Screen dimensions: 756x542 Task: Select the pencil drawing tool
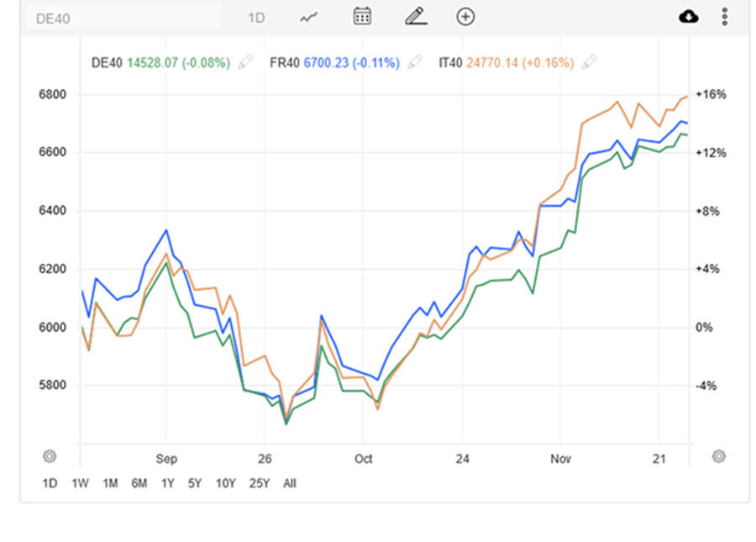[416, 17]
